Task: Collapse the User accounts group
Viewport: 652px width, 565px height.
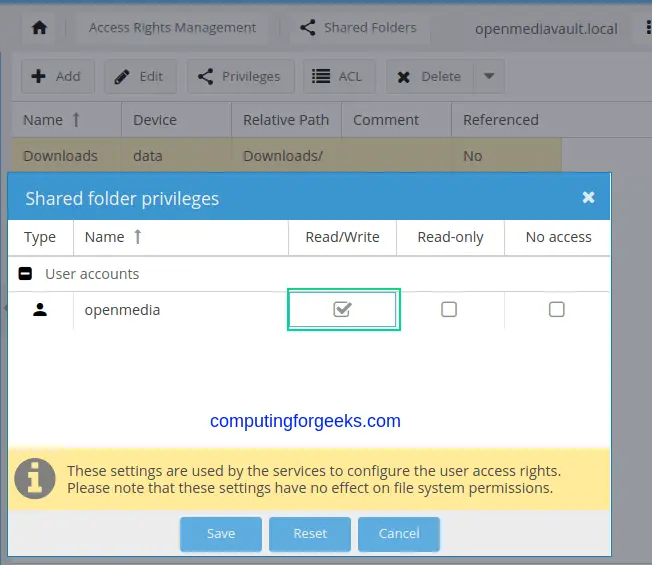Action: [25, 274]
